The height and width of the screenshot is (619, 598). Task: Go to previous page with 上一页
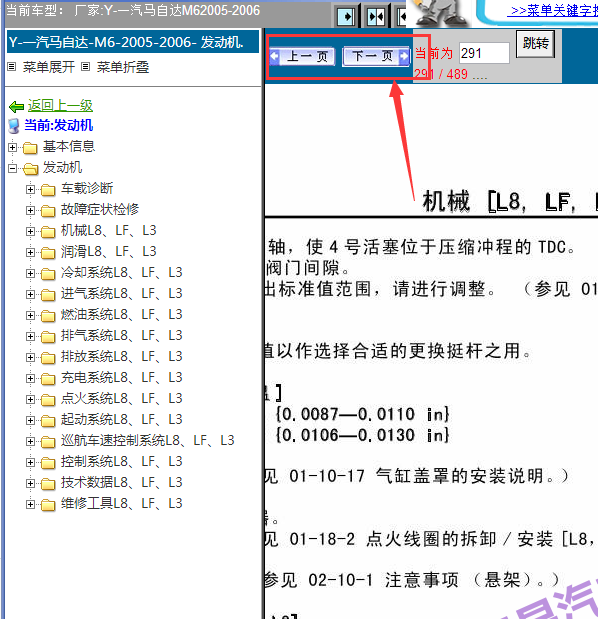(x=303, y=56)
